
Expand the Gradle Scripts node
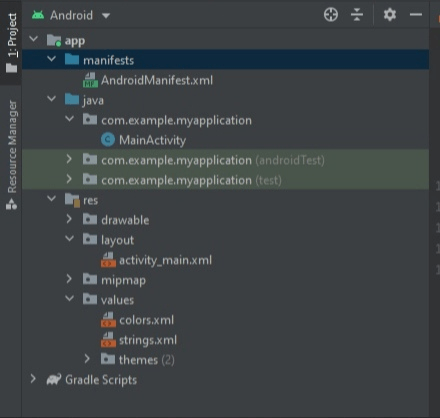33,379
